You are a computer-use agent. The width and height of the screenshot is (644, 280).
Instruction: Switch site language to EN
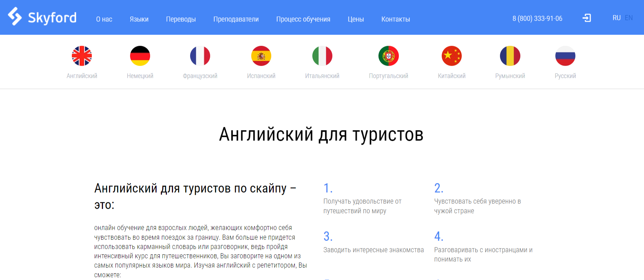(x=629, y=18)
